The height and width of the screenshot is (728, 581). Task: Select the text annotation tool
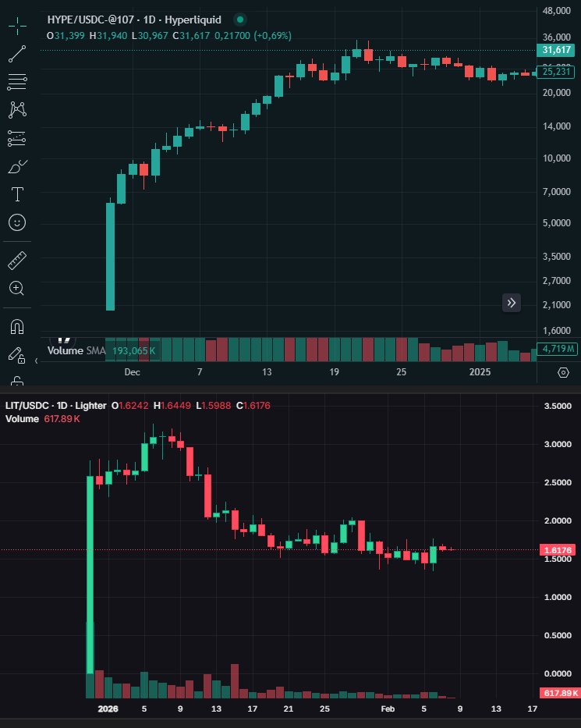click(17, 194)
